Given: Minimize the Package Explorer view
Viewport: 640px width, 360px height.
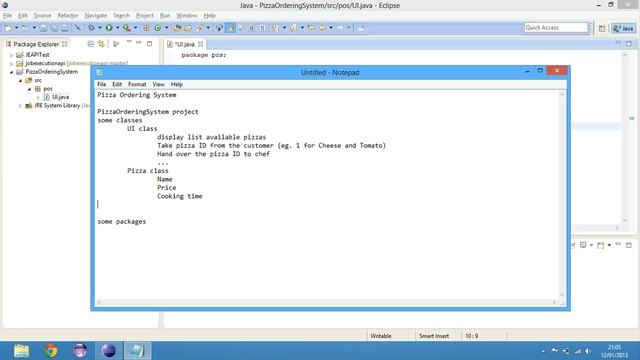Looking at the screenshot, I should pyautogui.click(x=139, y=42).
